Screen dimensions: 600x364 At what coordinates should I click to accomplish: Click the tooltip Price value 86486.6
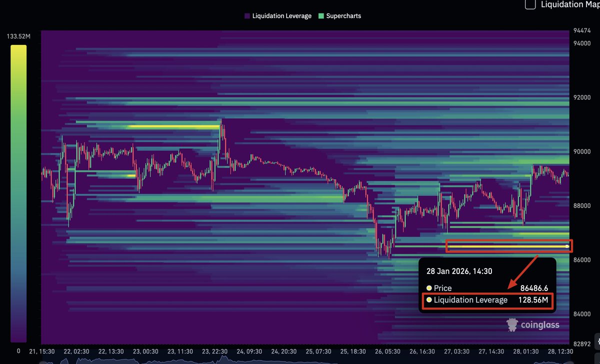(x=534, y=288)
